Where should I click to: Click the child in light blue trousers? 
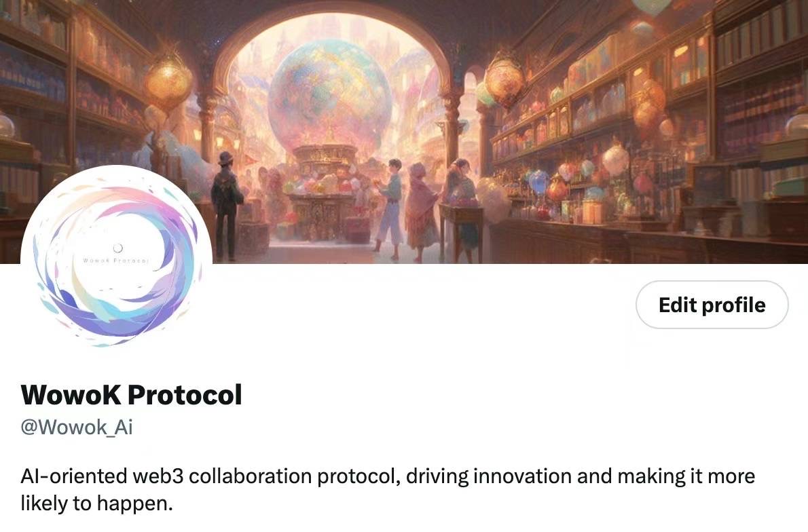(390, 208)
